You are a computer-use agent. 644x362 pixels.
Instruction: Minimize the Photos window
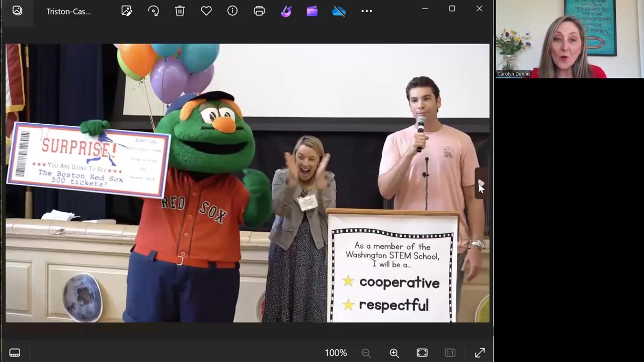pyautogui.click(x=425, y=9)
